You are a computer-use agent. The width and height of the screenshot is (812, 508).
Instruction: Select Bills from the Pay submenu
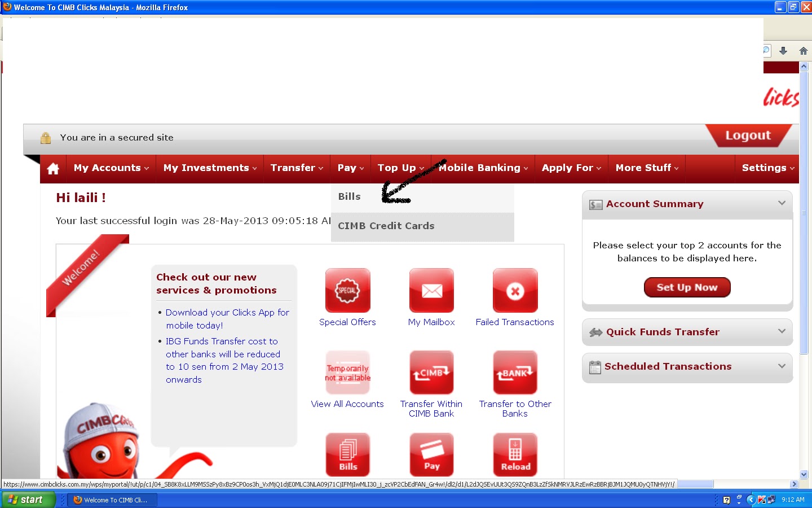pos(422,197)
